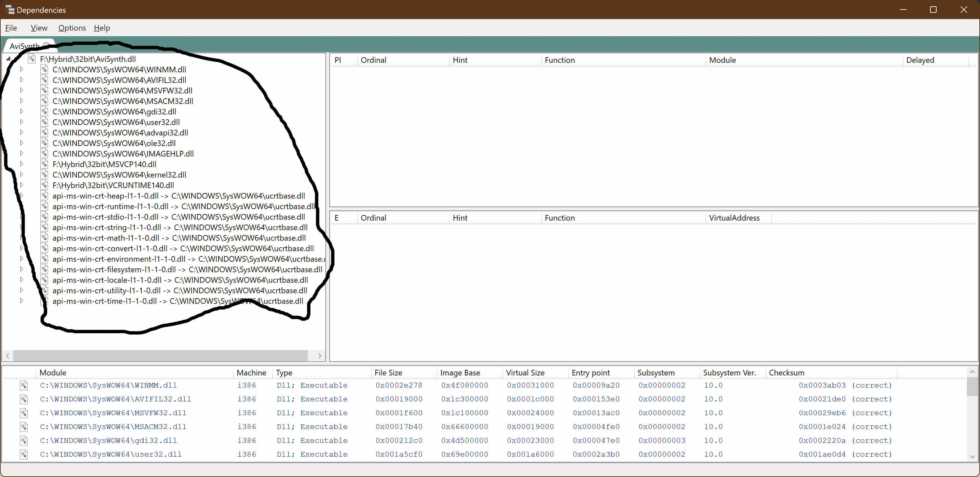Click the Dependencies app icon in title bar
This screenshot has height=477, width=980.
pos(10,10)
